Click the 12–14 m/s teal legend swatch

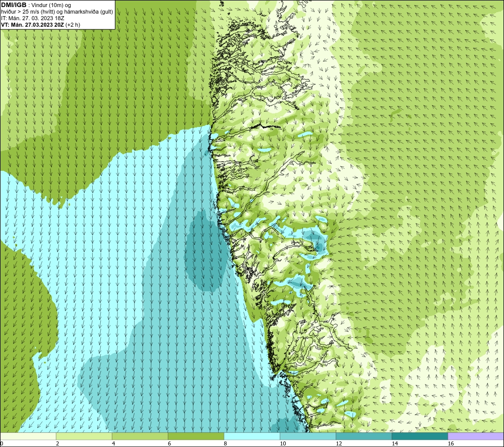pos(364,436)
